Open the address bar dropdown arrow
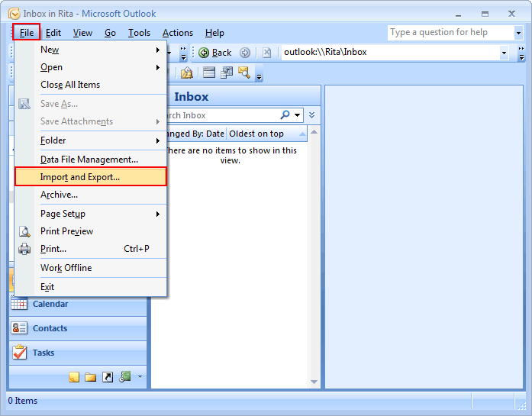Image resolution: width=532 pixels, height=416 pixels. click(x=504, y=53)
